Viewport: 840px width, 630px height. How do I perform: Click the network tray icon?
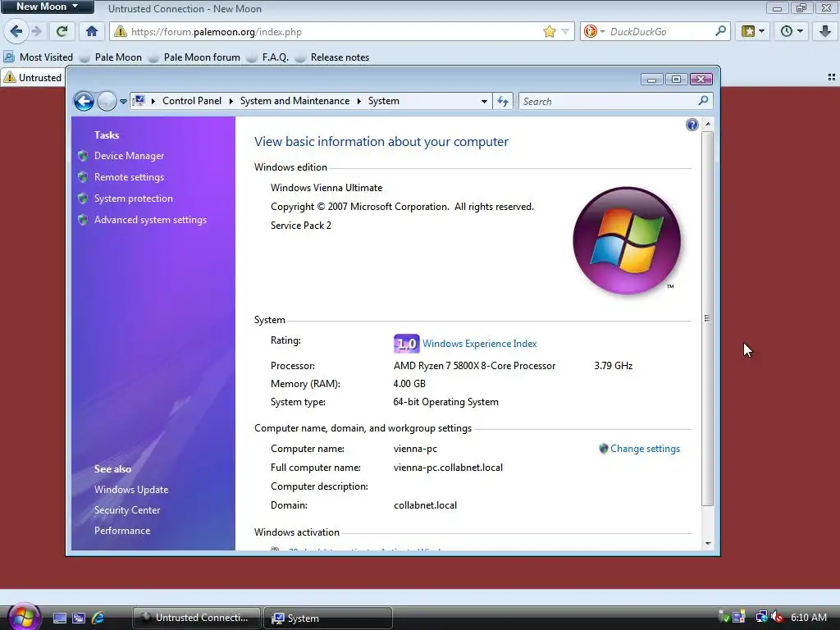[761, 617]
